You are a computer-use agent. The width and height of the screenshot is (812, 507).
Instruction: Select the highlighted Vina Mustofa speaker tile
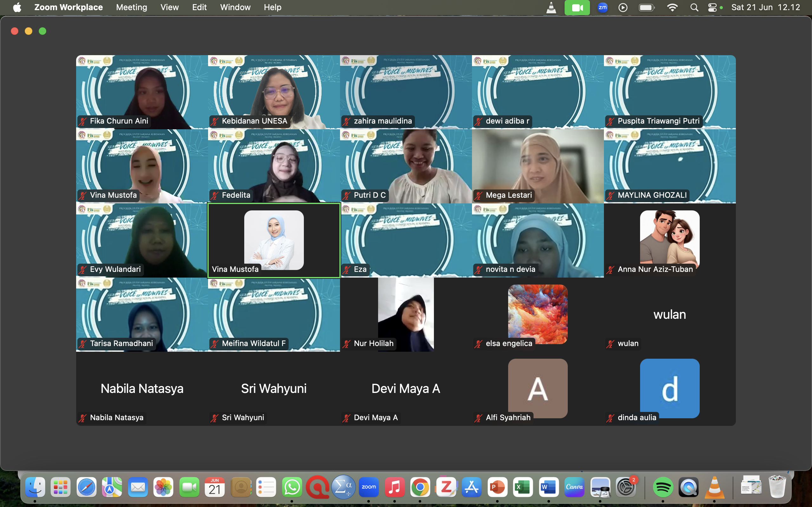point(274,240)
